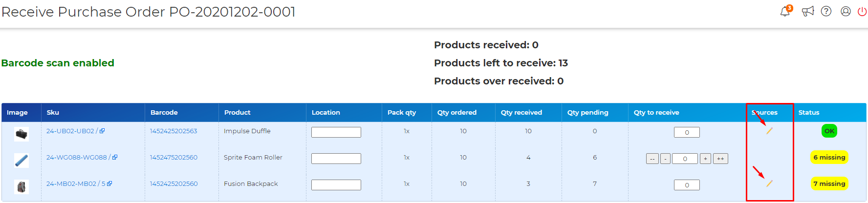Click the Impulse Duffle product thumbnail

tap(22, 134)
